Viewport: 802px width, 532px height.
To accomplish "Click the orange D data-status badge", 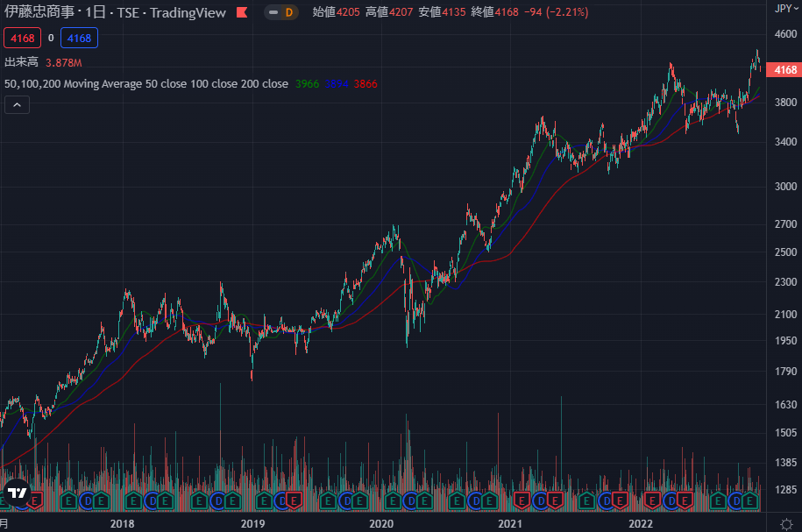I will pyautogui.click(x=289, y=13).
